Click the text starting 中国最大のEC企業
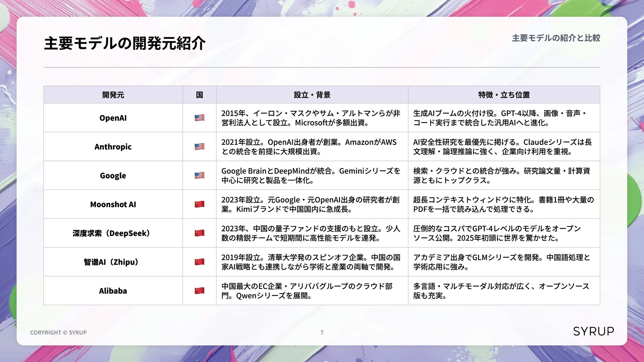Image resolution: width=644 pixels, height=362 pixels. point(307,291)
